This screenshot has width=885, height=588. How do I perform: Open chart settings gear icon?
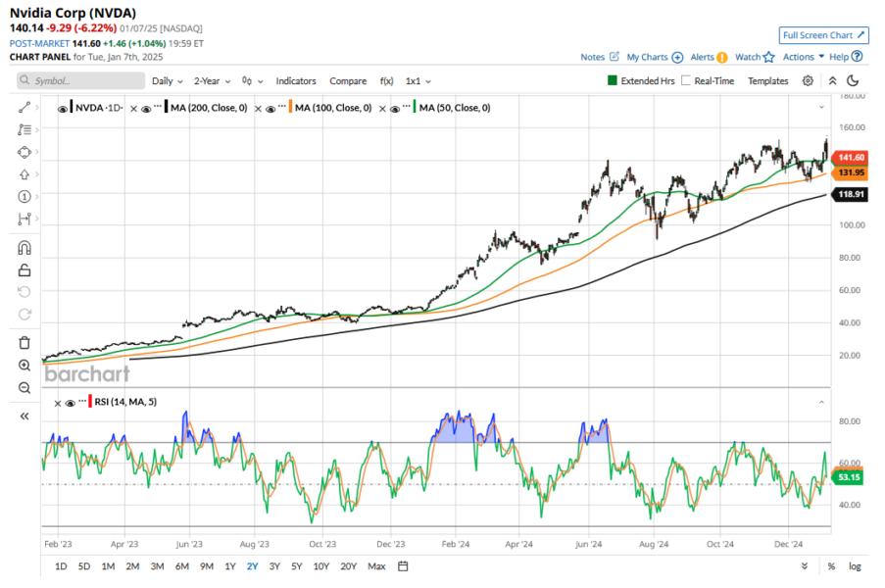click(x=808, y=81)
